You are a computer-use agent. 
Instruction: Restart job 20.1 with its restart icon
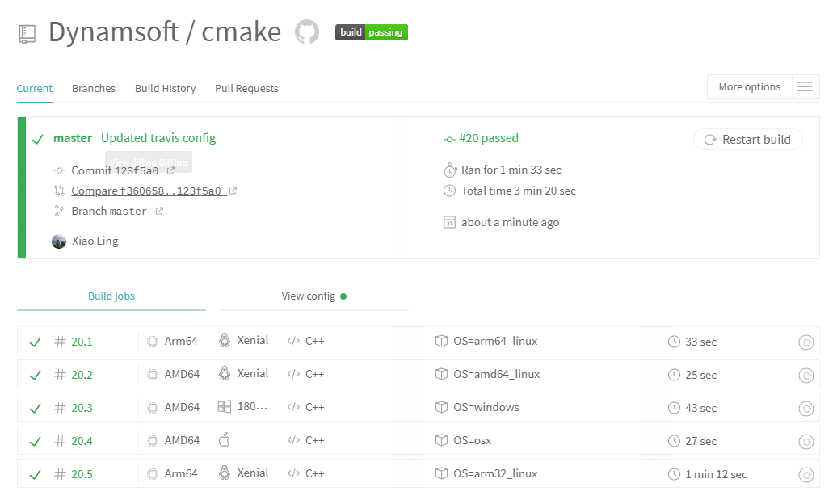805,342
